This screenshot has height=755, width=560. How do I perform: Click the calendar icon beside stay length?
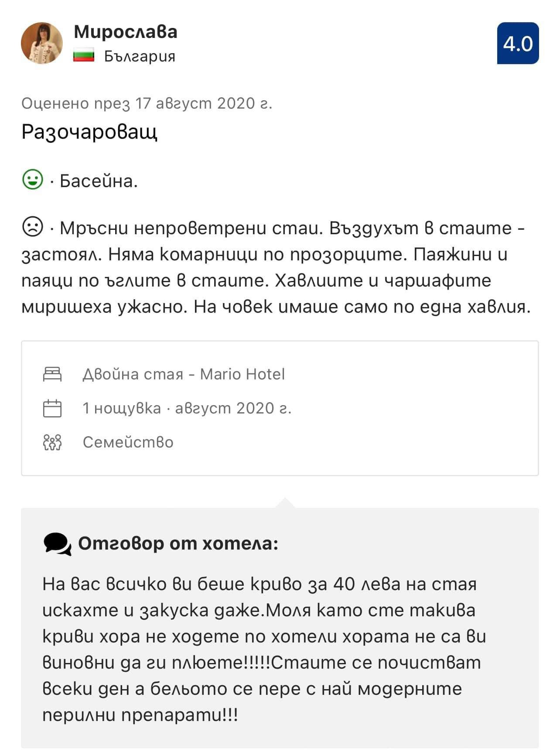52,408
